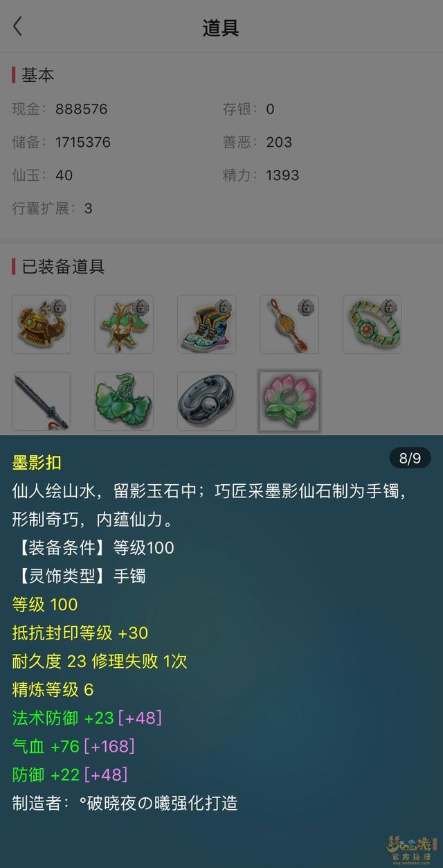Tap the 道具 page title
Image resolution: width=443 pixels, height=868 pixels.
[221, 28]
